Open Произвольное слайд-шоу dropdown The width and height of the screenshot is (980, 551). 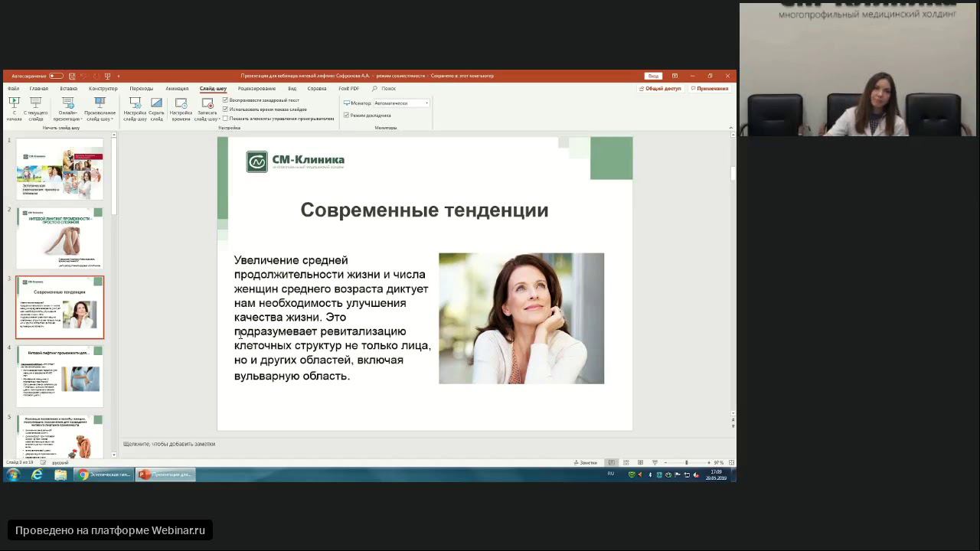click(100, 109)
